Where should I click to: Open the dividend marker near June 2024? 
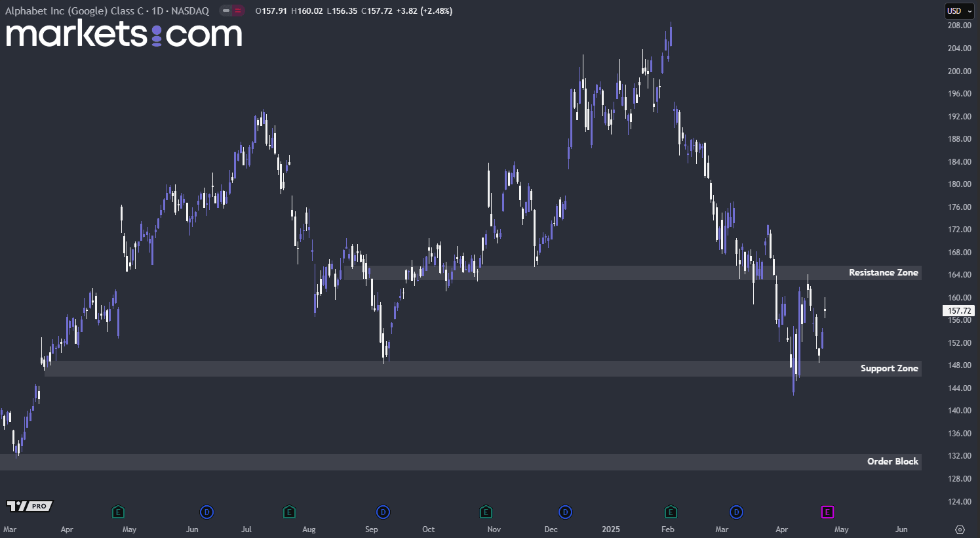click(x=206, y=512)
